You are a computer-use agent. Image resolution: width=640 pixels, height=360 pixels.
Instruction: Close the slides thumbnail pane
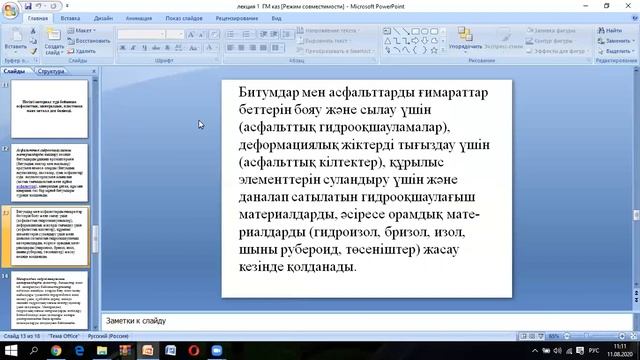94,71
